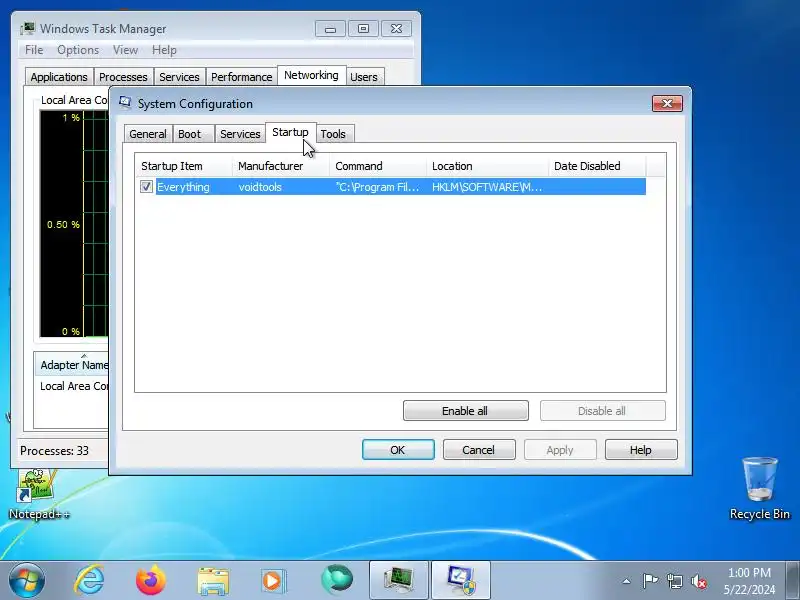
Task: Launch Firefox from the taskbar
Action: (x=151, y=580)
